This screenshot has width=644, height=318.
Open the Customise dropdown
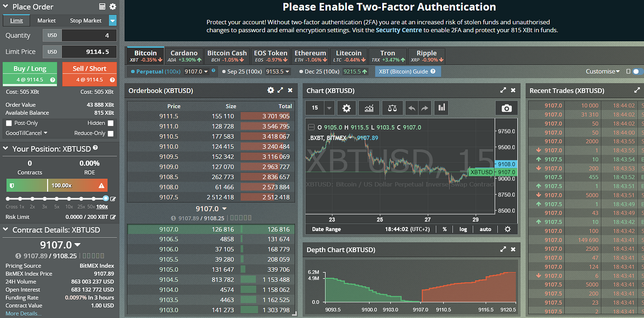[603, 71]
